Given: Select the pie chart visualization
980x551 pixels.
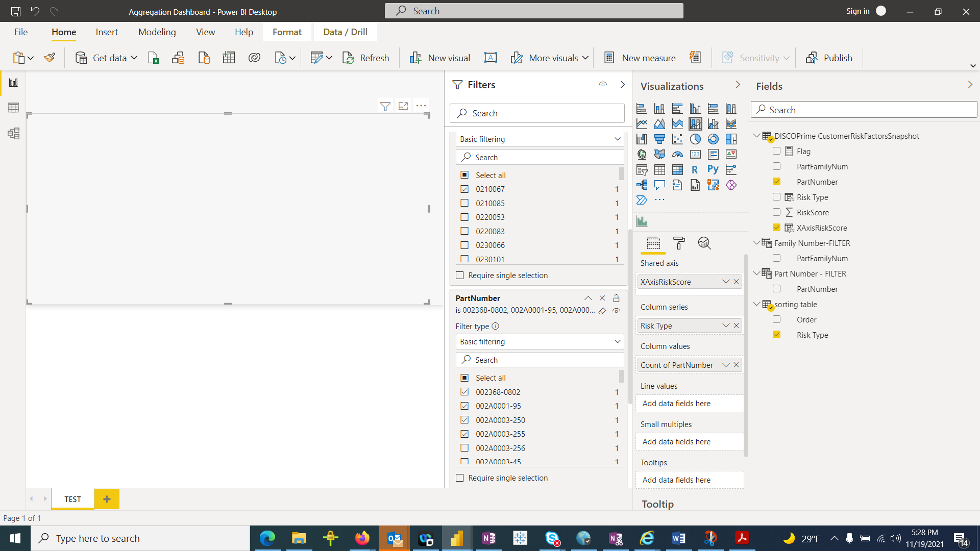Looking at the screenshot, I should click(695, 139).
